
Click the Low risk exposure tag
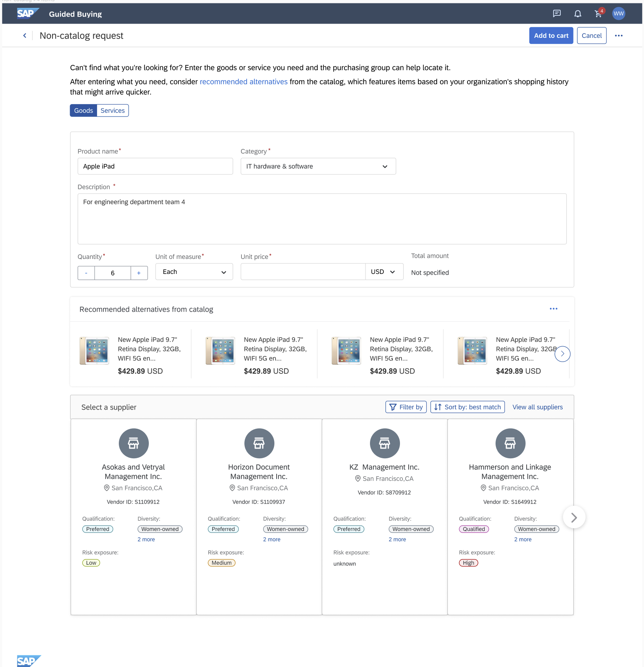pos(91,563)
